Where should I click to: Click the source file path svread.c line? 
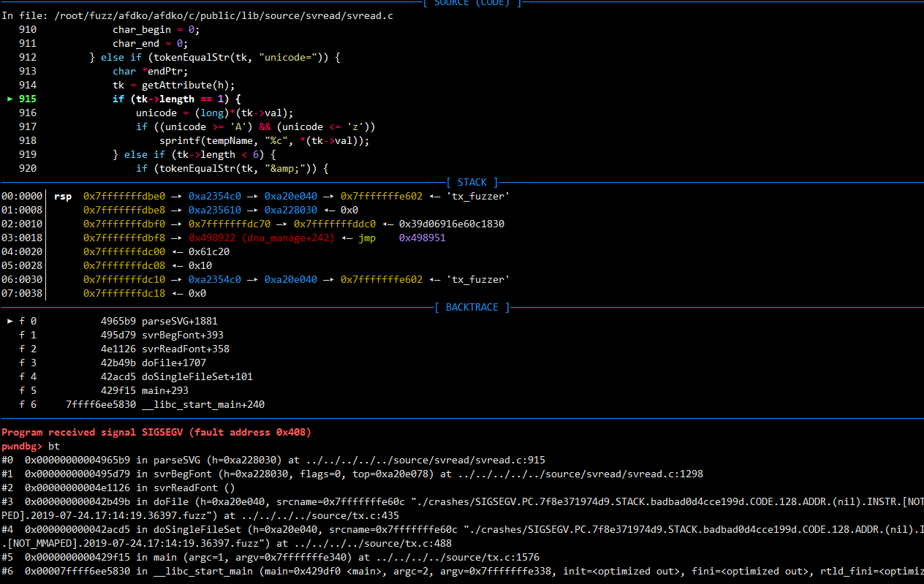[197, 15]
